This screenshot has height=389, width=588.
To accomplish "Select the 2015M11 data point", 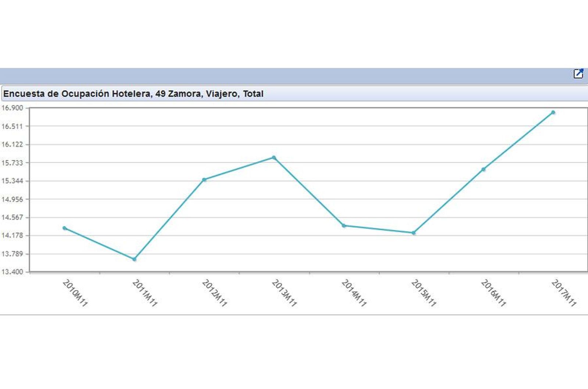I will click(414, 233).
